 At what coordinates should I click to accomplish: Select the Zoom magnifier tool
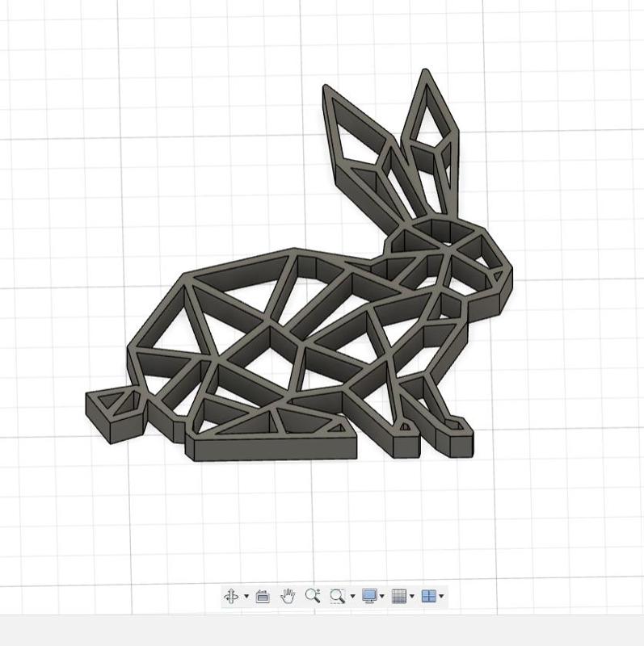[313, 596]
